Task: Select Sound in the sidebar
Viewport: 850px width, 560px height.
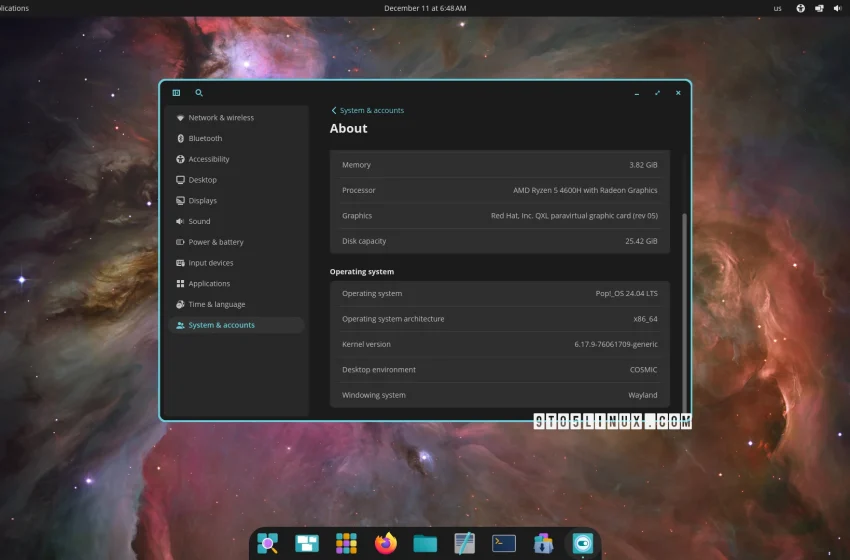Action: point(236,221)
